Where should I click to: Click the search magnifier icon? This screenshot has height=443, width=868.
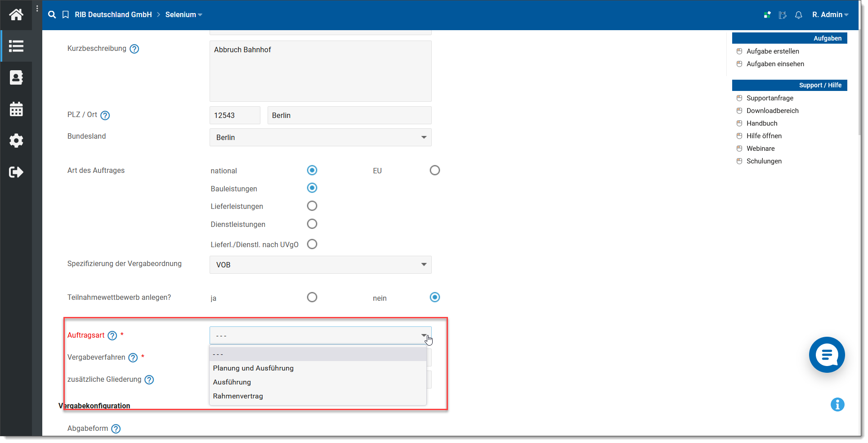click(x=52, y=15)
